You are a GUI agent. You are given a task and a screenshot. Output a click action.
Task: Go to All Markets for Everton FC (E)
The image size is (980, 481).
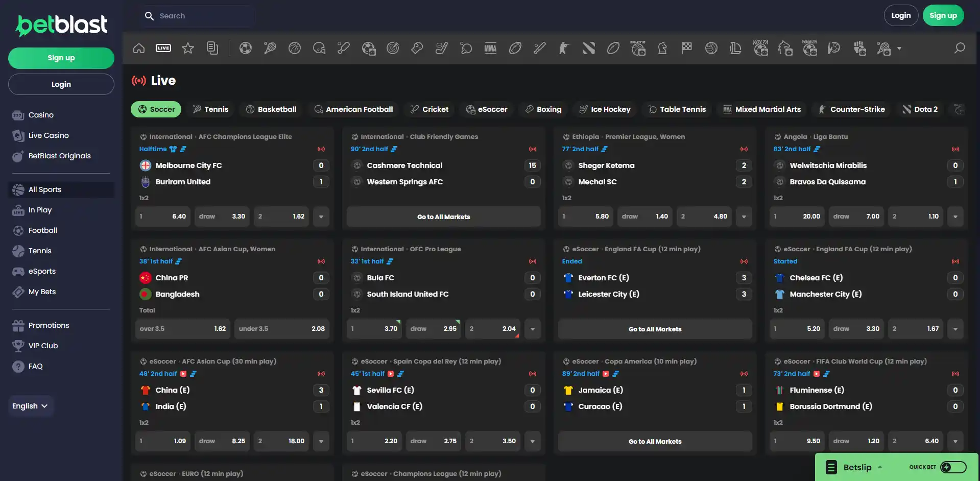[x=655, y=329]
